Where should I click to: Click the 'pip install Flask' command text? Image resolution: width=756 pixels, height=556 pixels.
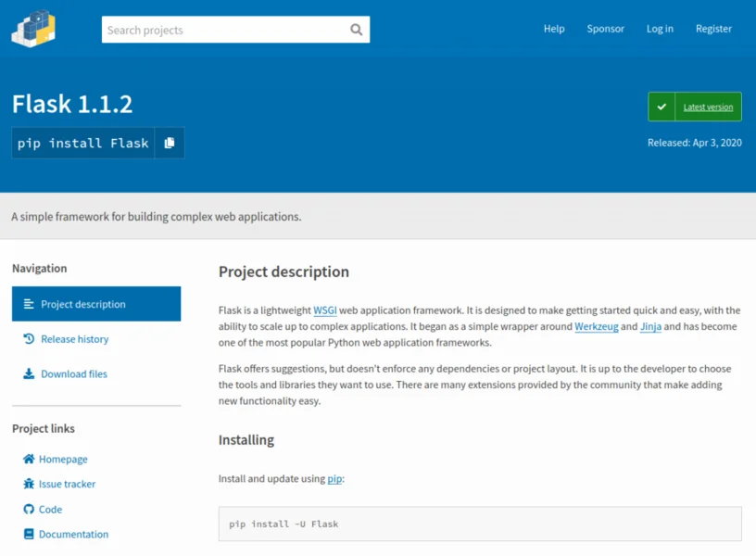pos(83,144)
